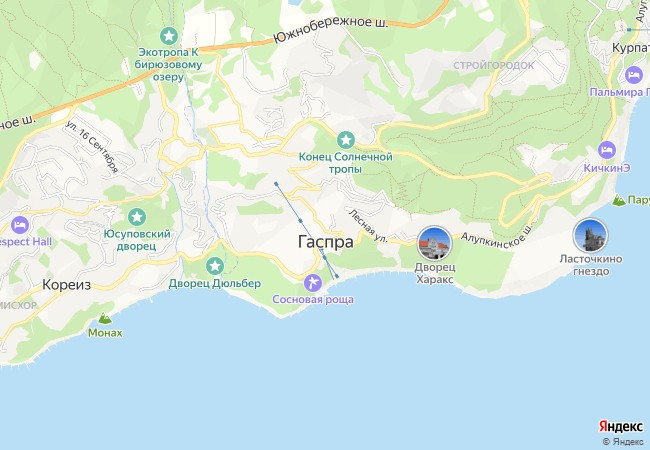This screenshot has height=450, width=650.
Task: Select the Юсуповский дворец star icon
Action: 137,217
